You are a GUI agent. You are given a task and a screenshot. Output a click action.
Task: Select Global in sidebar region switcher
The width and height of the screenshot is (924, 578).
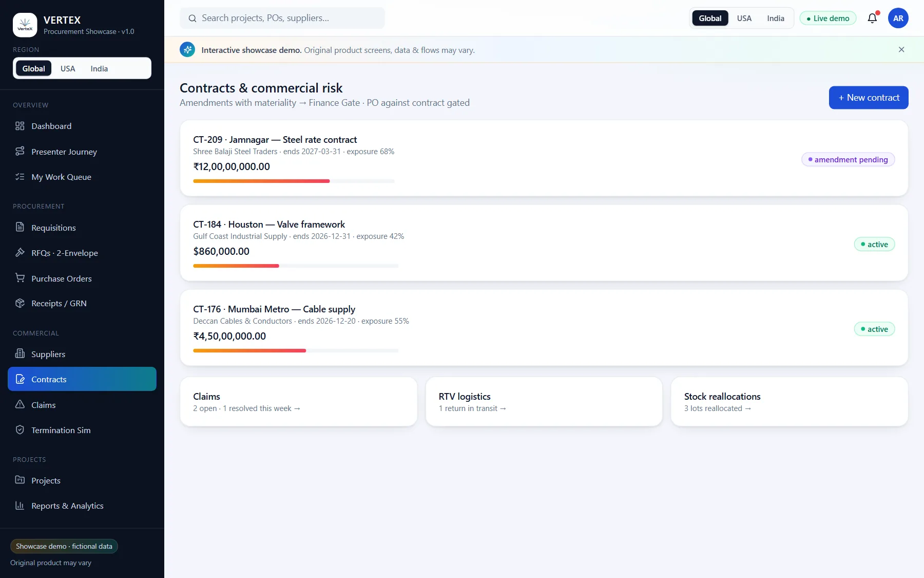pyautogui.click(x=33, y=68)
